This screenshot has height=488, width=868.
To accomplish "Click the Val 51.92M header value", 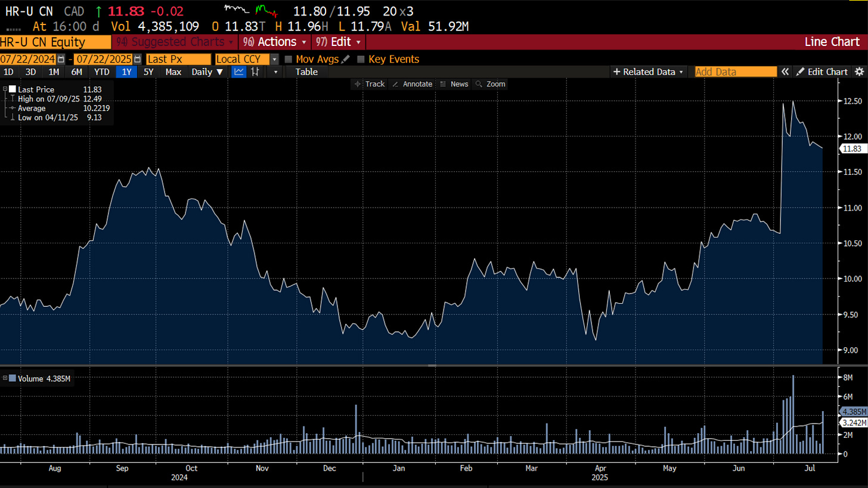I will (x=436, y=26).
